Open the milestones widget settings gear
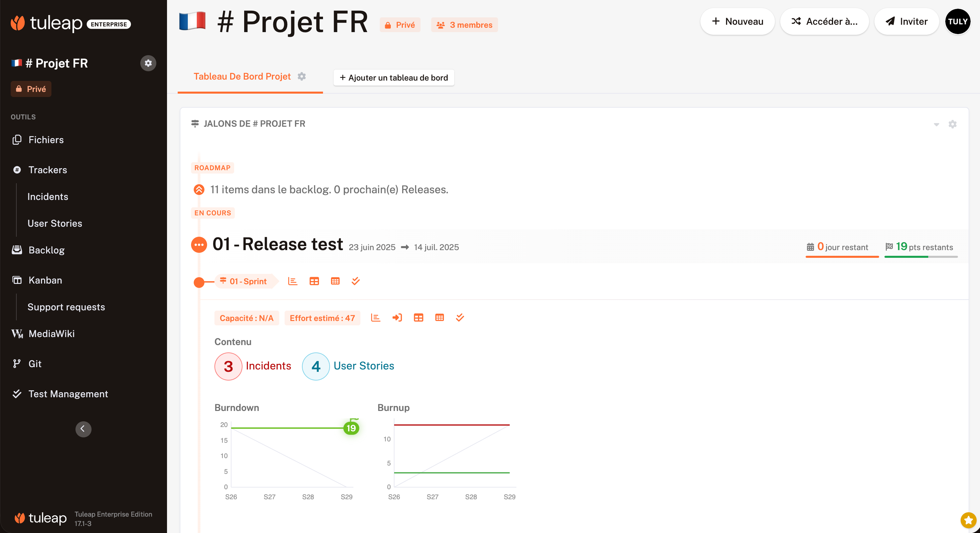 (952, 124)
